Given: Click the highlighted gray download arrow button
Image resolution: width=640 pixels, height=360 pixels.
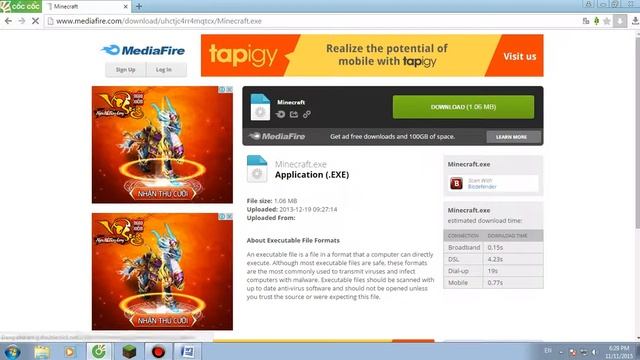Looking at the screenshot, I should (620, 21).
